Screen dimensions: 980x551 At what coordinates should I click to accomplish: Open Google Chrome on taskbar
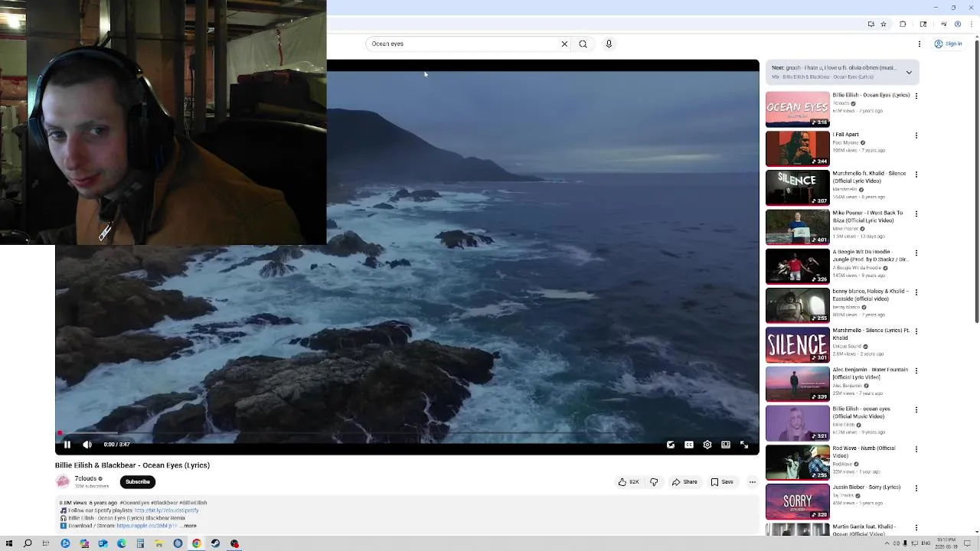[197, 543]
